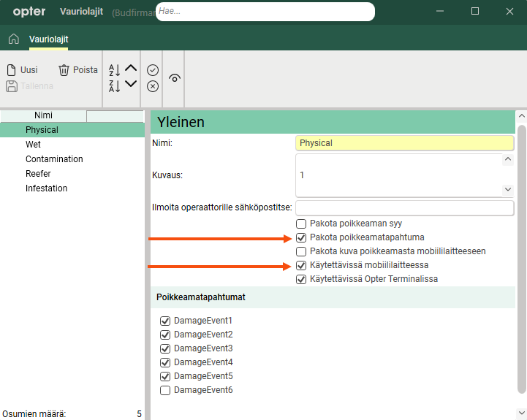Move item up with chevron arrow
Screen dimensions: 527x420
coord(131,69)
